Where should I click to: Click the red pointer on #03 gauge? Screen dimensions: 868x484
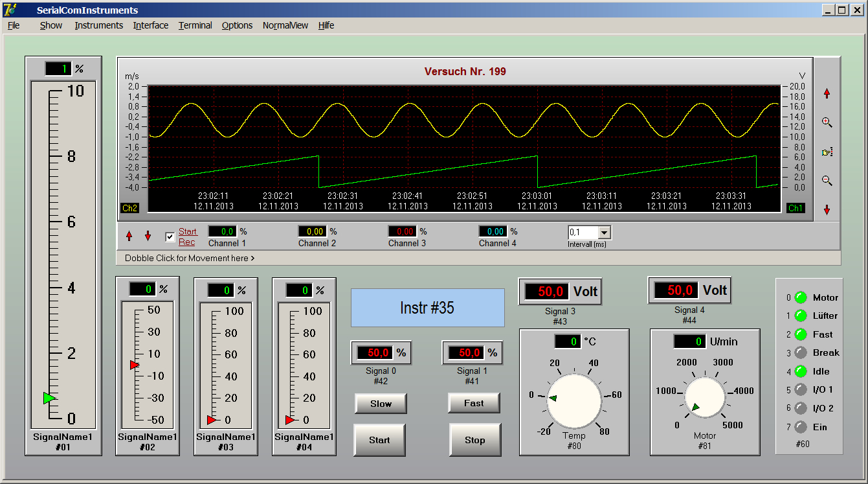212,420
